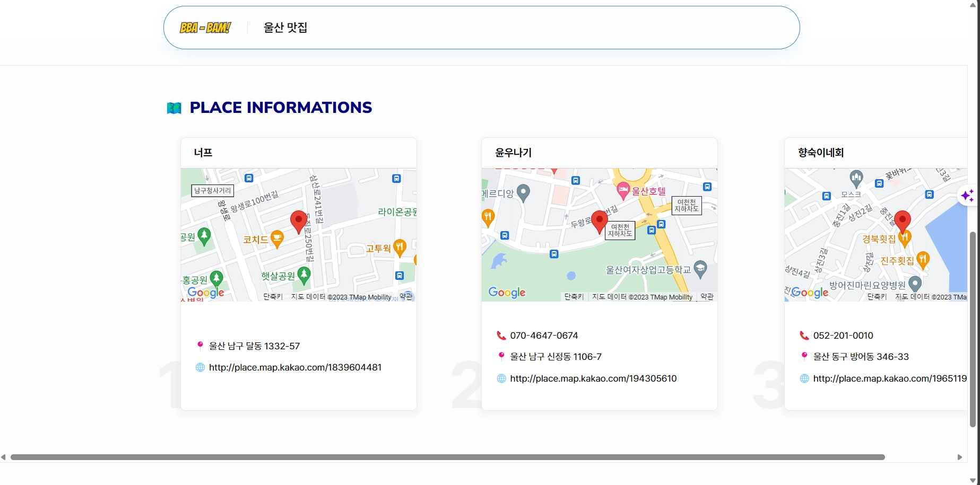
Task: Click the map book icon beside PLACE INFORMATIONS
Action: click(174, 108)
